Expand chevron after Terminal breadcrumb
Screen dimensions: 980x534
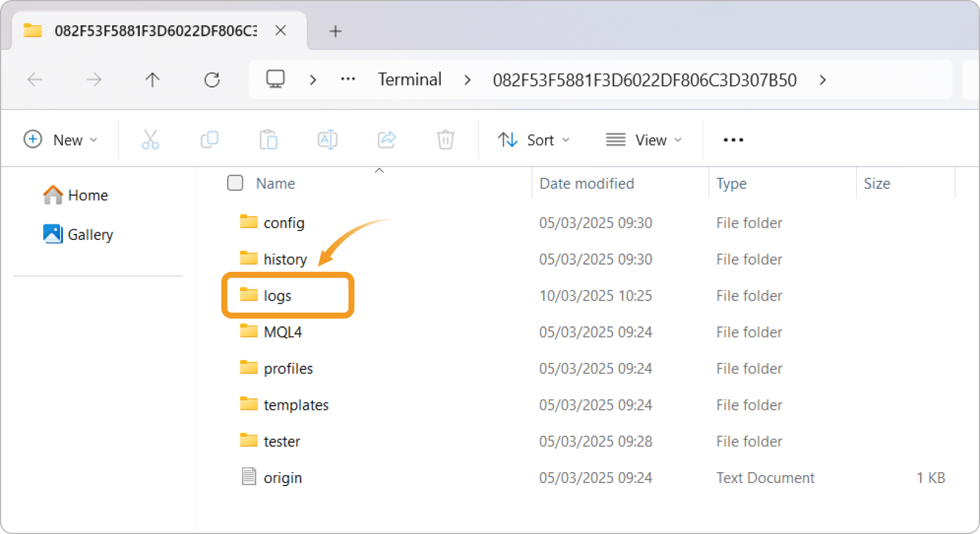click(467, 79)
